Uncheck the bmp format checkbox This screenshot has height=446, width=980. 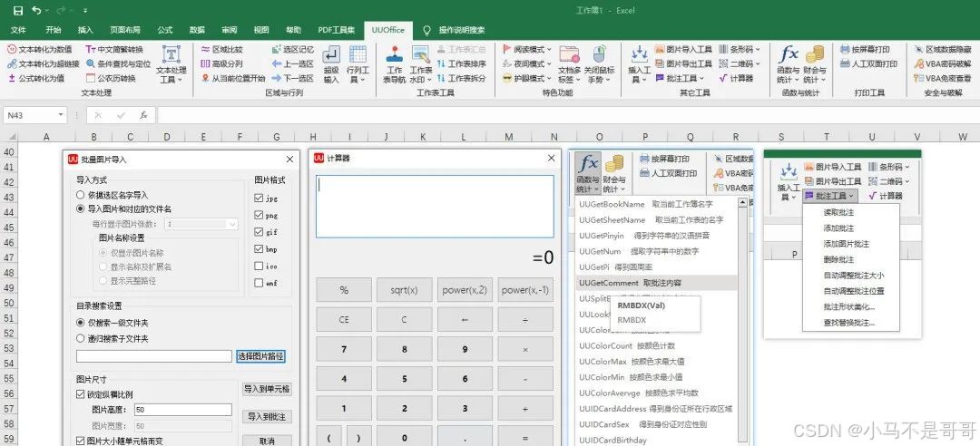point(259,248)
